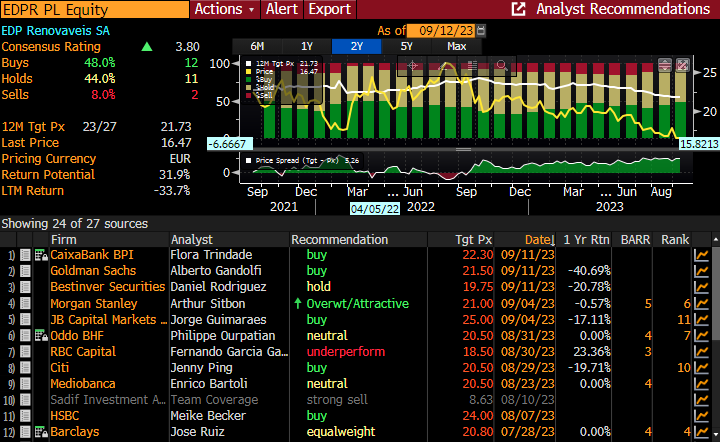Image resolution: width=720 pixels, height=442 pixels.
Task: Open the HSBC firm entry
Action: 67,416
